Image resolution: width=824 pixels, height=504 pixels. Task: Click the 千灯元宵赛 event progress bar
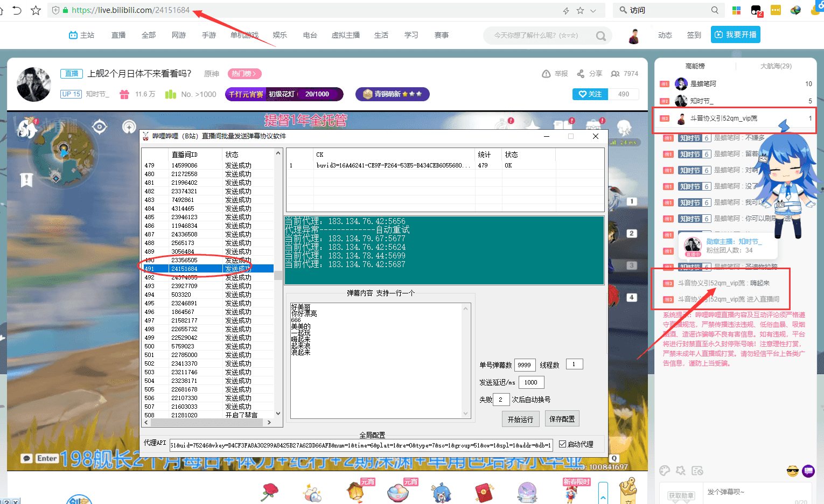284,94
